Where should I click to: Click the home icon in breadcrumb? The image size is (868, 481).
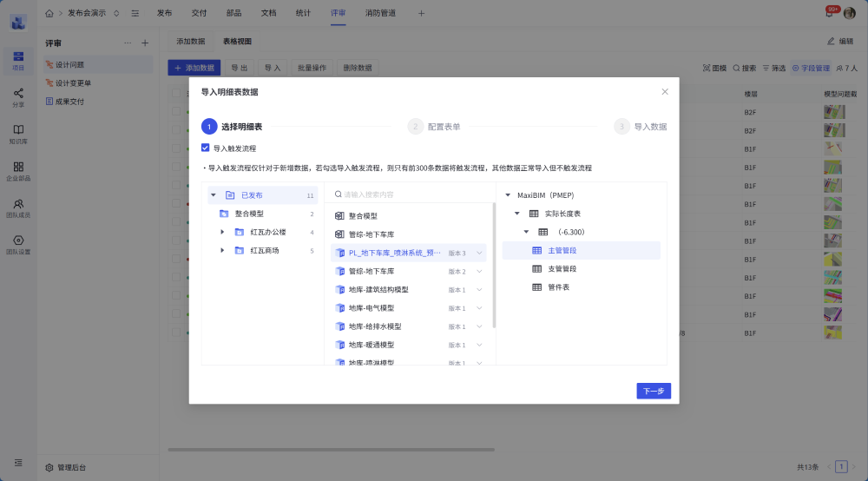coord(49,13)
